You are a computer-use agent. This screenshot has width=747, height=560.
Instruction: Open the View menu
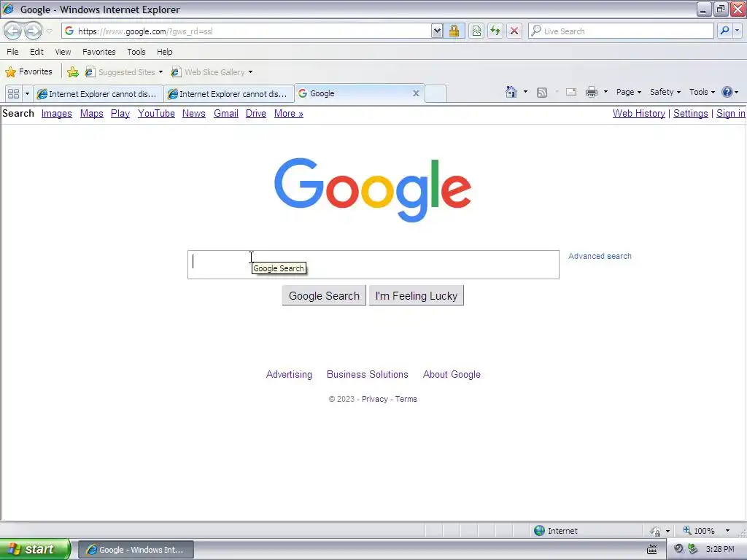pos(63,52)
